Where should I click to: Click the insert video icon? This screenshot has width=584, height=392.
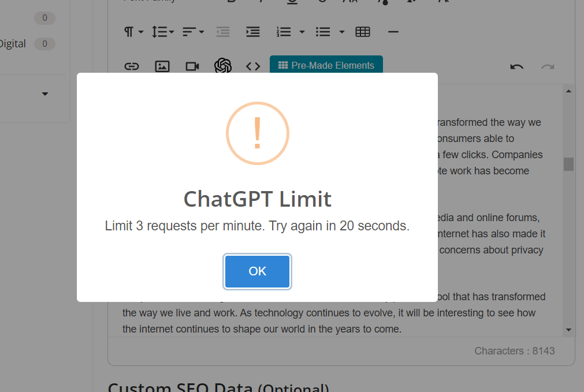coord(192,66)
